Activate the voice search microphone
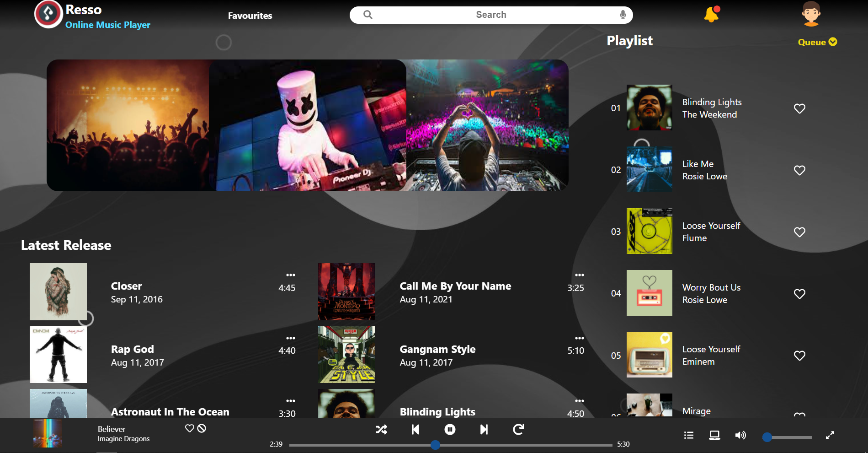 623,14
